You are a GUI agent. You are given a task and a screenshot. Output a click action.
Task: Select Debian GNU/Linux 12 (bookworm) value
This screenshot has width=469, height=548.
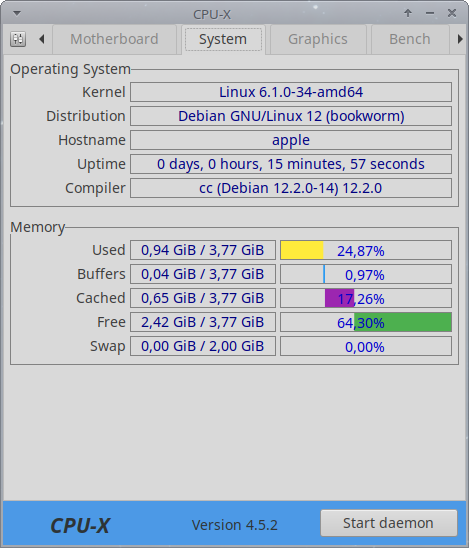tap(291, 116)
